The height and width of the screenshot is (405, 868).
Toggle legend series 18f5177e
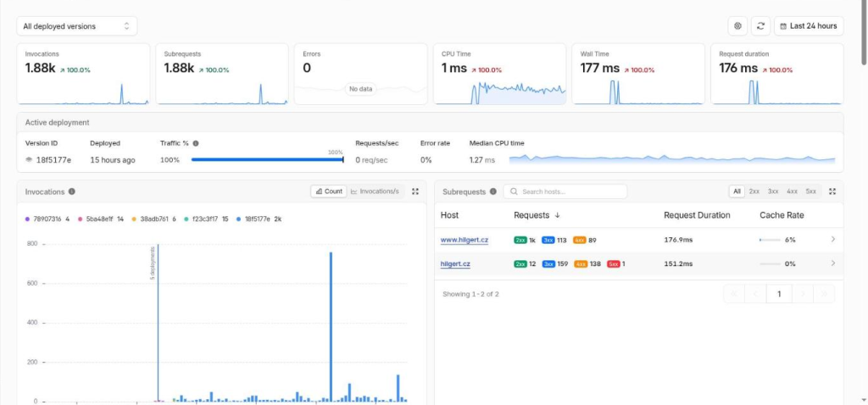259,219
